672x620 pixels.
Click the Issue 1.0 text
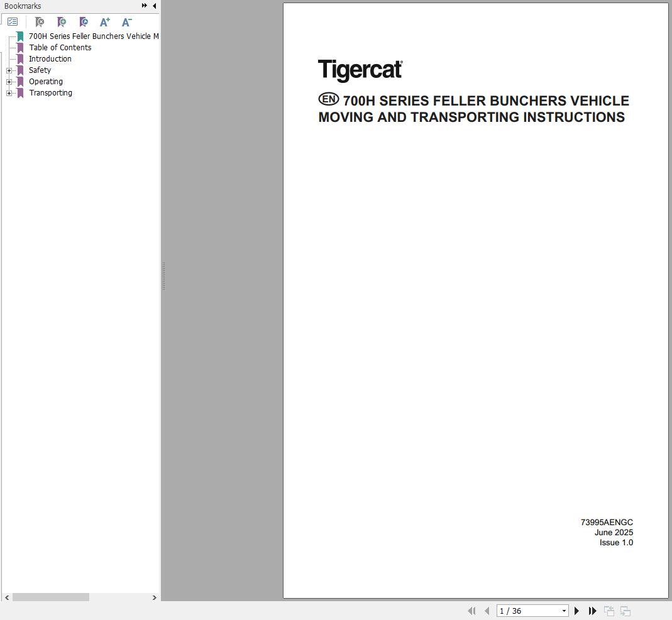[616, 543]
